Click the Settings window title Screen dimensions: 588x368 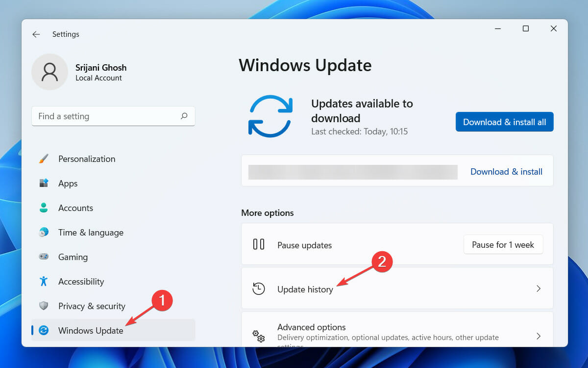66,34
